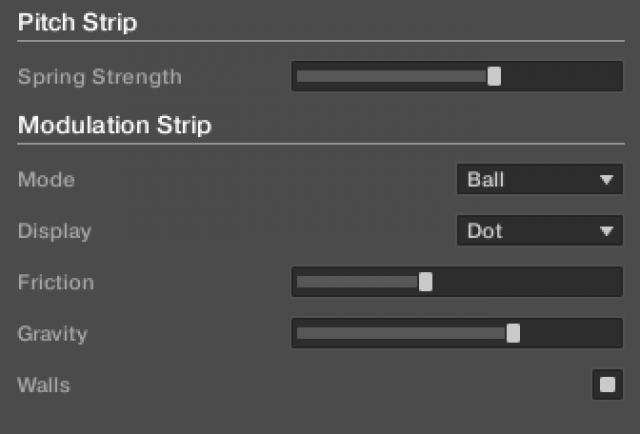Click the Friction setting label
This screenshot has width=640, height=434.
click(x=56, y=282)
